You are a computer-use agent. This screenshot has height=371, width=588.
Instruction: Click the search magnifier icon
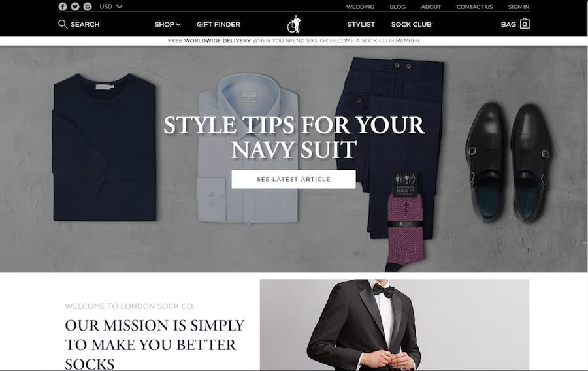pyautogui.click(x=63, y=24)
